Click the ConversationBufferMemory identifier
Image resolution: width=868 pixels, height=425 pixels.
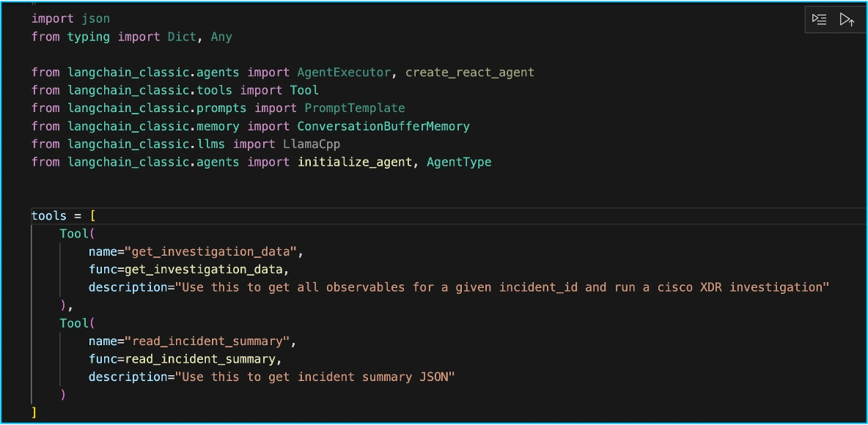pos(383,126)
